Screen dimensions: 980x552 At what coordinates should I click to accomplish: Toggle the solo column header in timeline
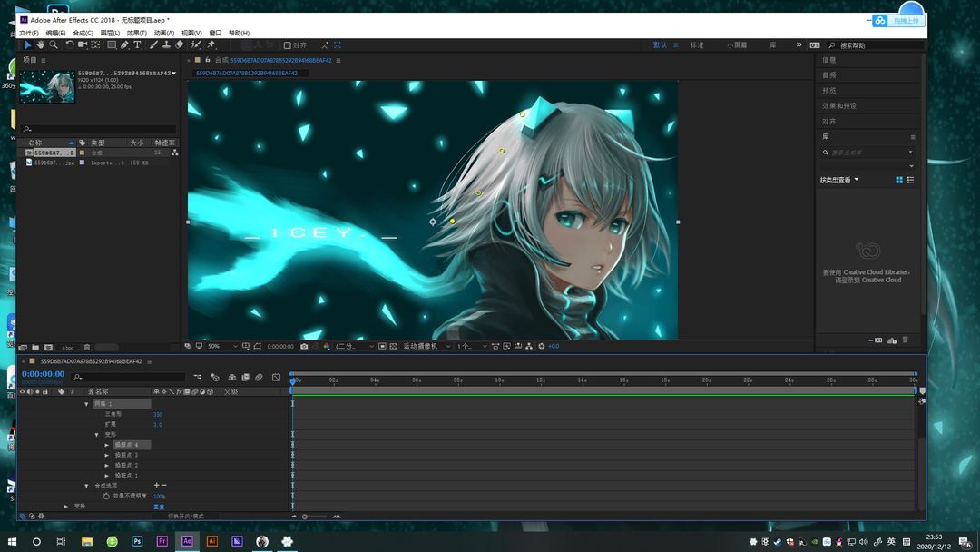click(37, 392)
